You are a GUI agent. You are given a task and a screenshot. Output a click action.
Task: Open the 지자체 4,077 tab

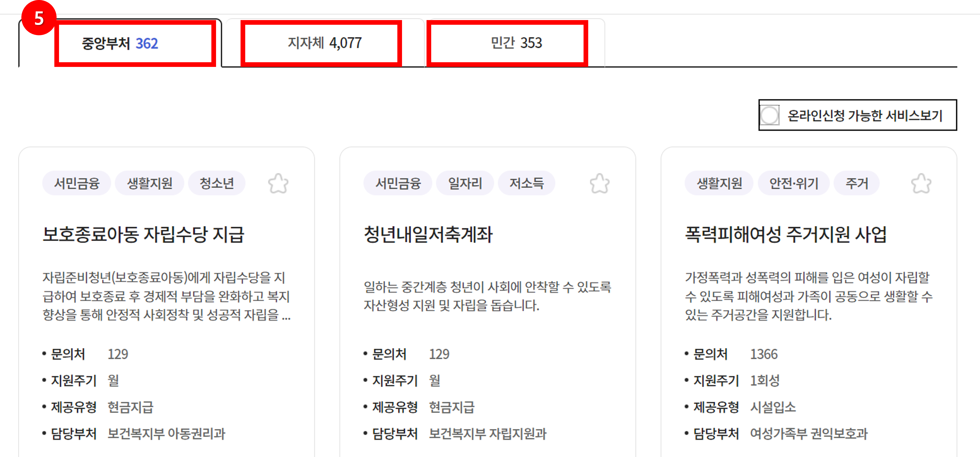click(325, 43)
